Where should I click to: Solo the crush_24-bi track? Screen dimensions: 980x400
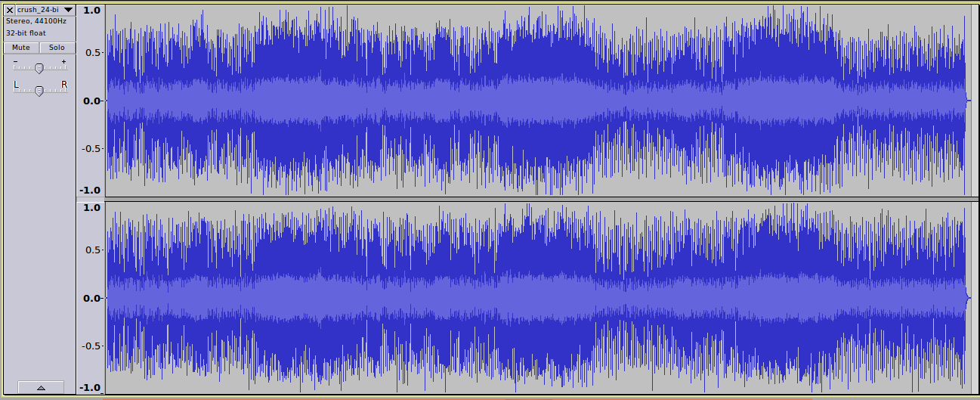(x=57, y=48)
